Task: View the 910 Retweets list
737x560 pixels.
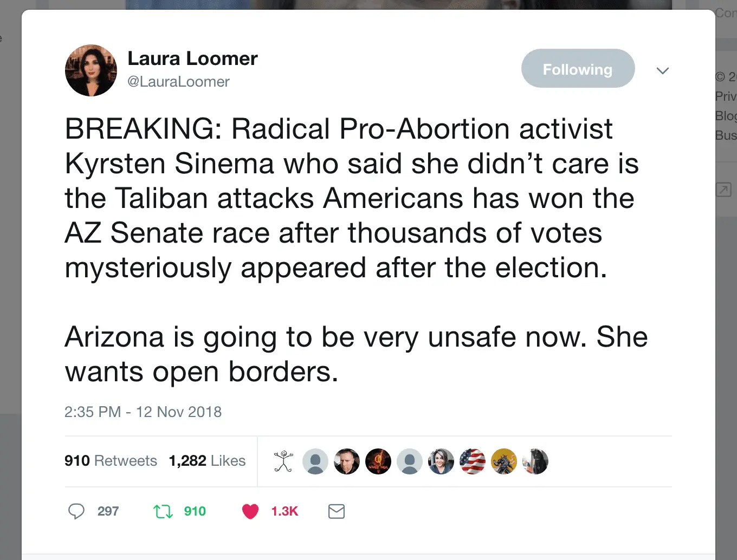Action: pos(111,461)
